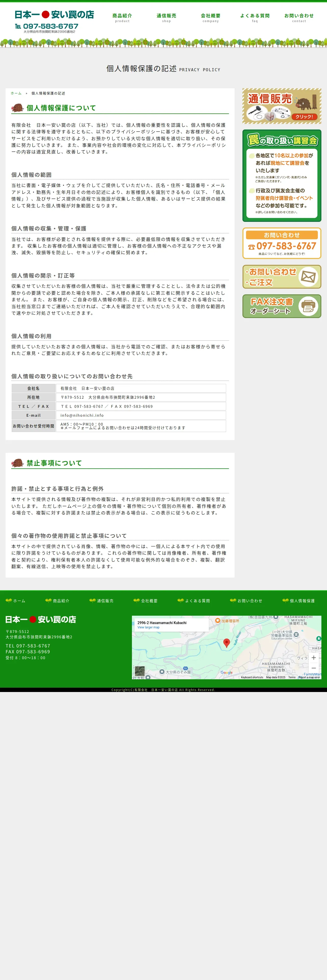Viewport: 327px width, 980px height.
Task: Click the 罠の取り扱い講習会 sidebar banner
Action: 282,176
